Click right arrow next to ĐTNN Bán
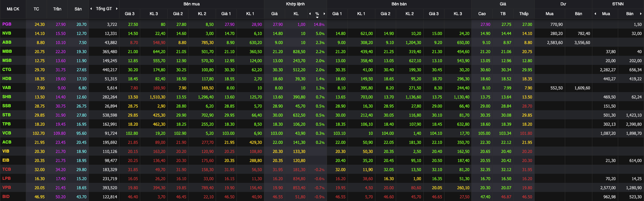 [641, 14]
